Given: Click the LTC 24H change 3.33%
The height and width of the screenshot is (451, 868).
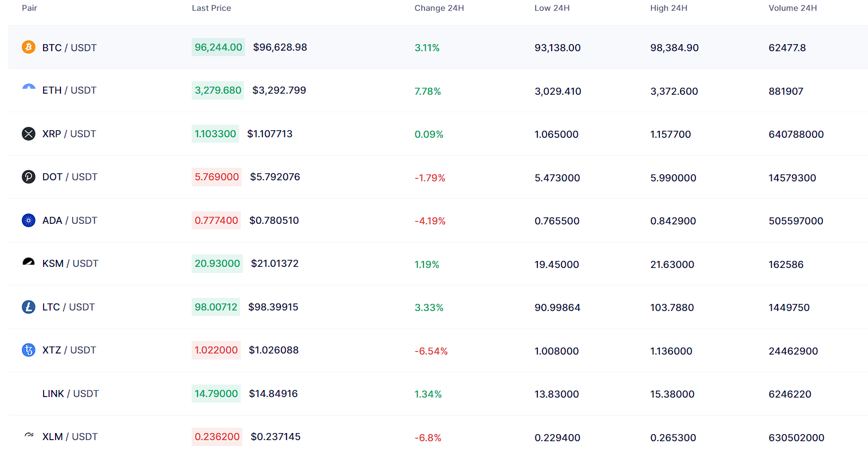Looking at the screenshot, I should (x=429, y=308).
